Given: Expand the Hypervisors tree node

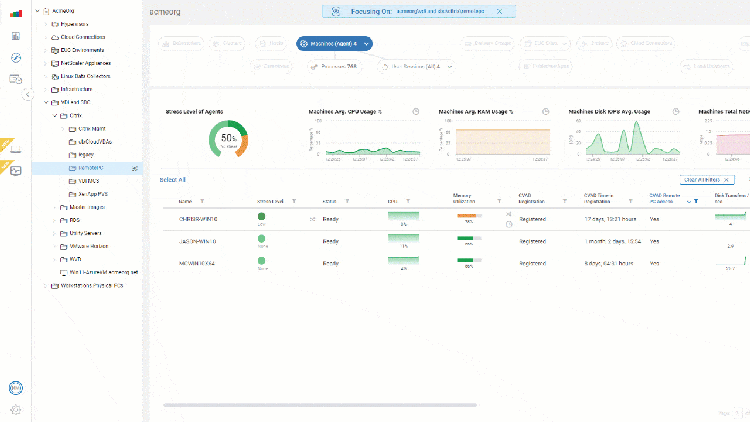Looking at the screenshot, I should click(46, 24).
